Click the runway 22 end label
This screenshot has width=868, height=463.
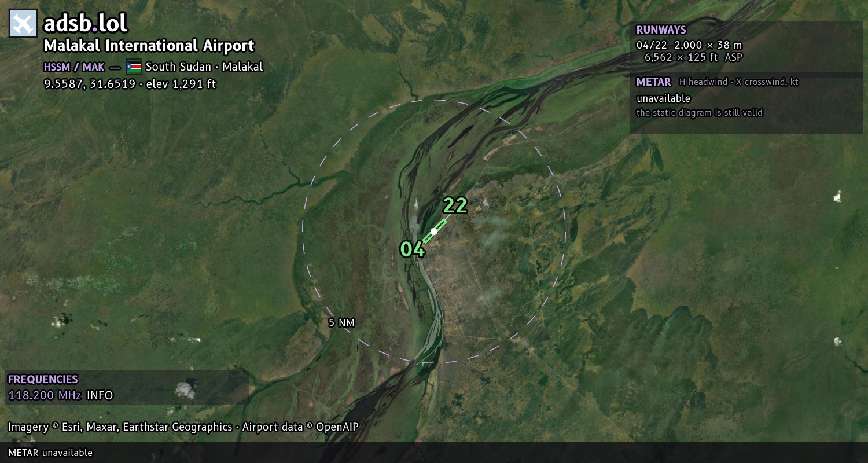(455, 205)
